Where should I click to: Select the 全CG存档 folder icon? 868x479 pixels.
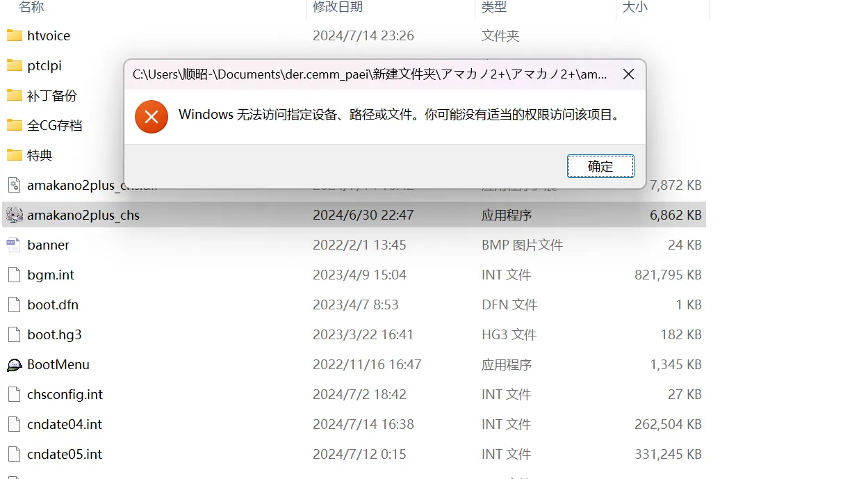[15, 125]
